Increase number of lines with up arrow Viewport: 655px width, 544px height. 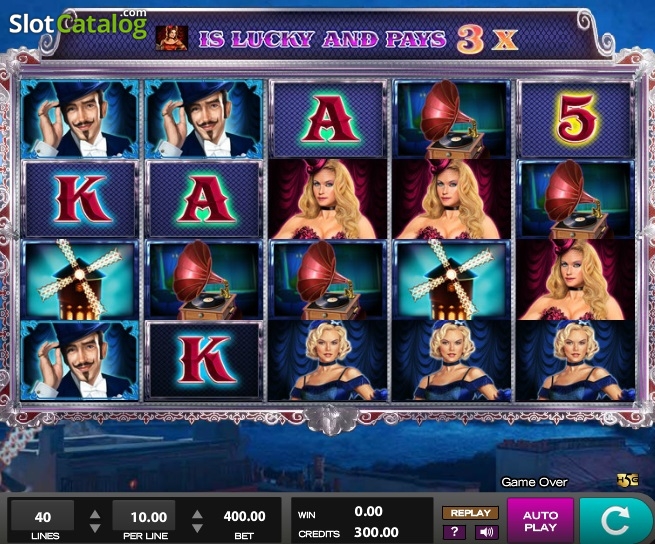tap(95, 514)
